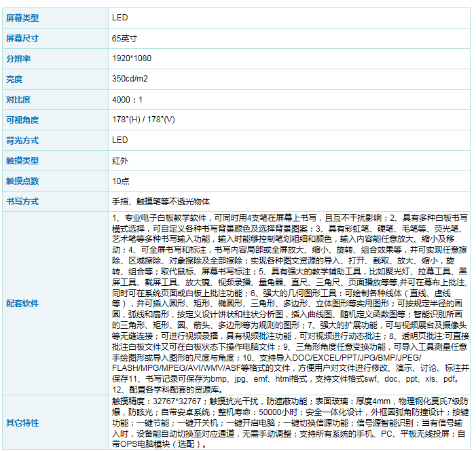Select the 1920*1080 resolution value
The height and width of the screenshot is (451, 476).
coord(132,58)
